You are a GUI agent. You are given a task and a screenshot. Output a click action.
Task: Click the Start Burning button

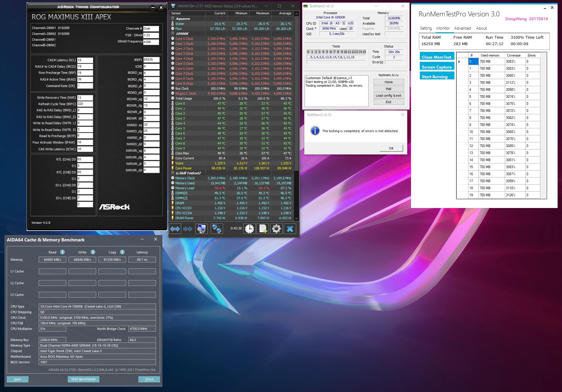click(x=437, y=76)
